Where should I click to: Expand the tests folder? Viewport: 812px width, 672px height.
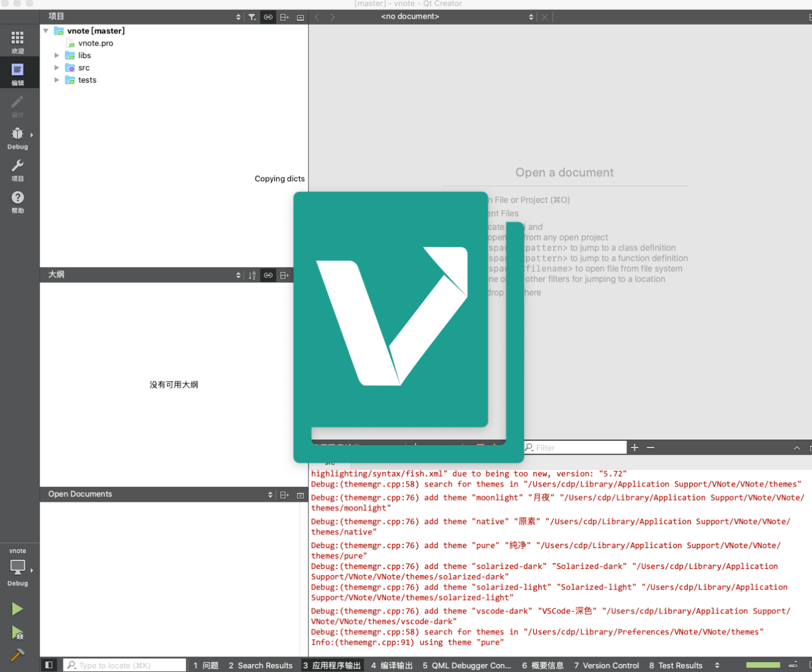(x=57, y=80)
